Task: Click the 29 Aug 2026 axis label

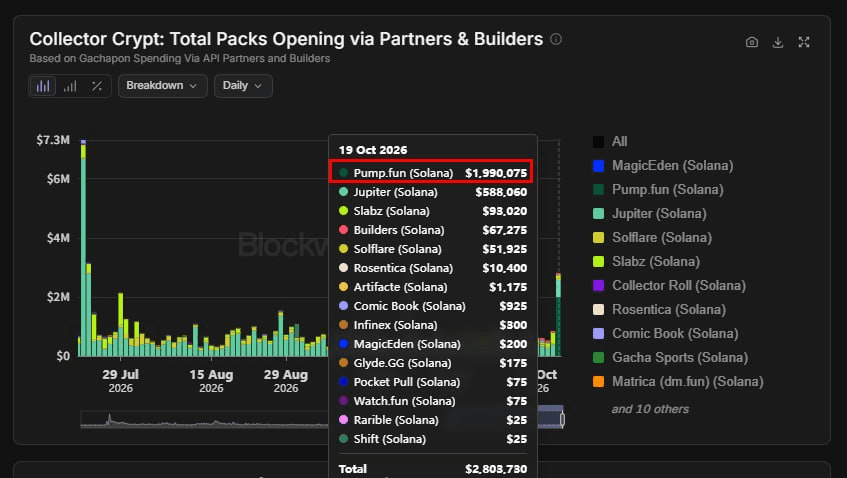Action: 286,381
